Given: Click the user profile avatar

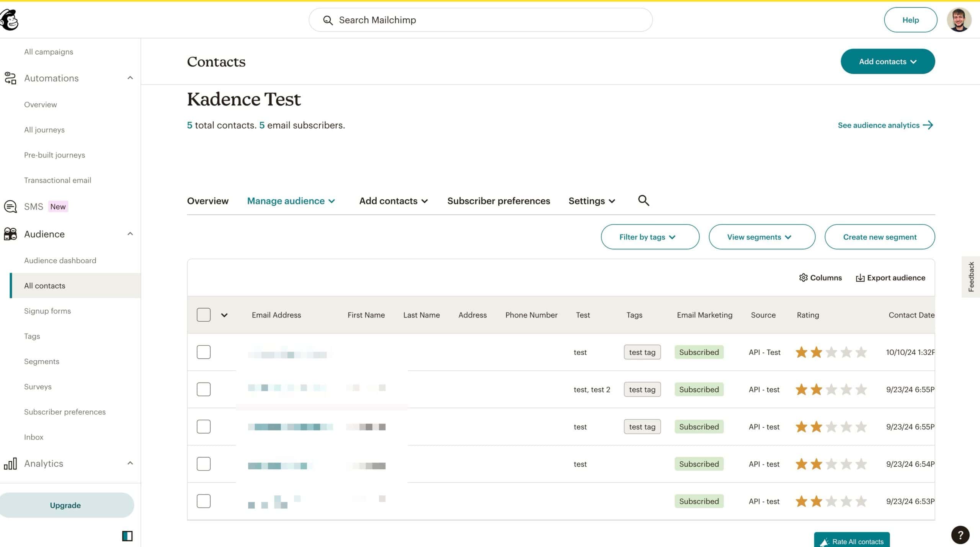Looking at the screenshot, I should coord(959,20).
